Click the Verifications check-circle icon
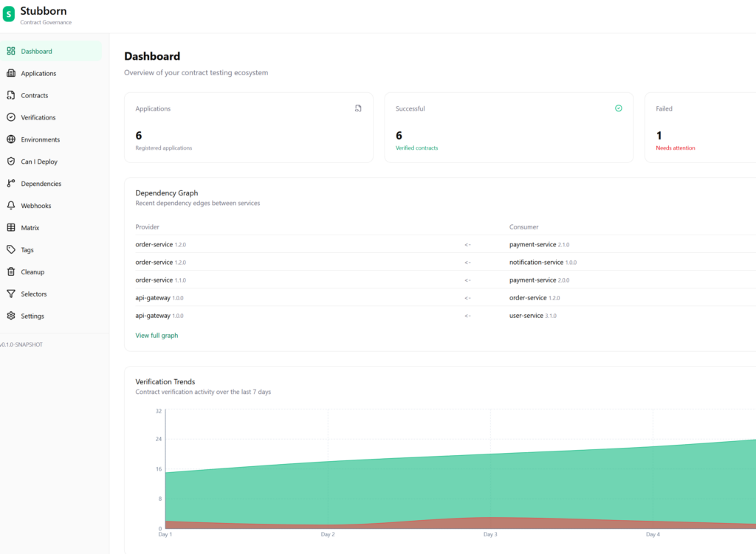This screenshot has height=554, width=756. tap(11, 117)
